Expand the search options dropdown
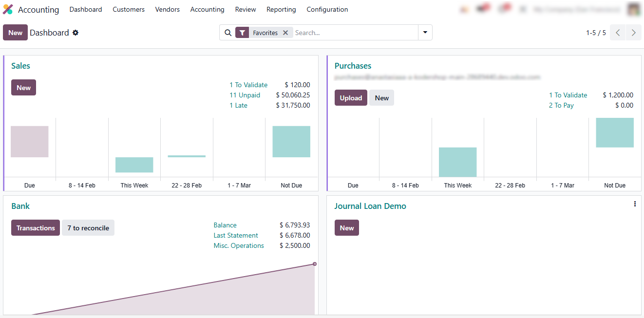 pos(425,33)
